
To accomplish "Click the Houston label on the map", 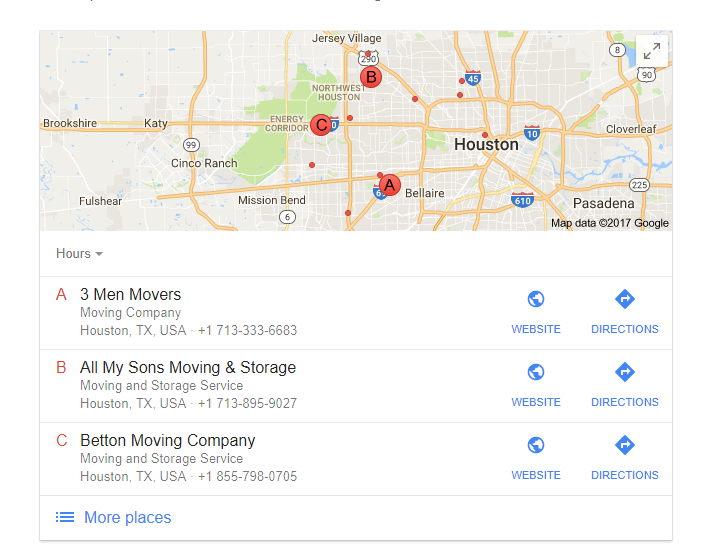I will [486, 145].
